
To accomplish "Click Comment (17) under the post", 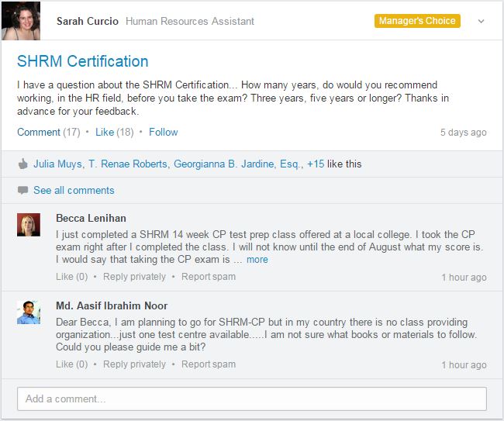I will [49, 132].
